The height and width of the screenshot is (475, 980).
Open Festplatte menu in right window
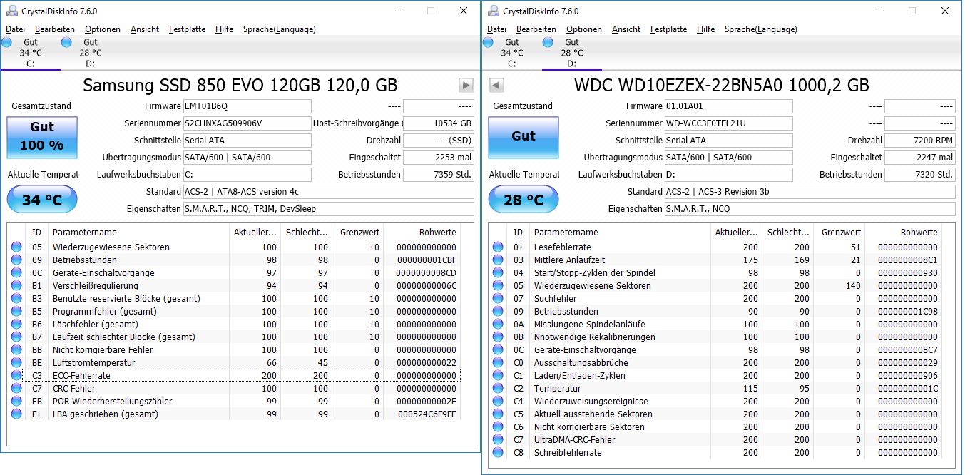coord(668,29)
